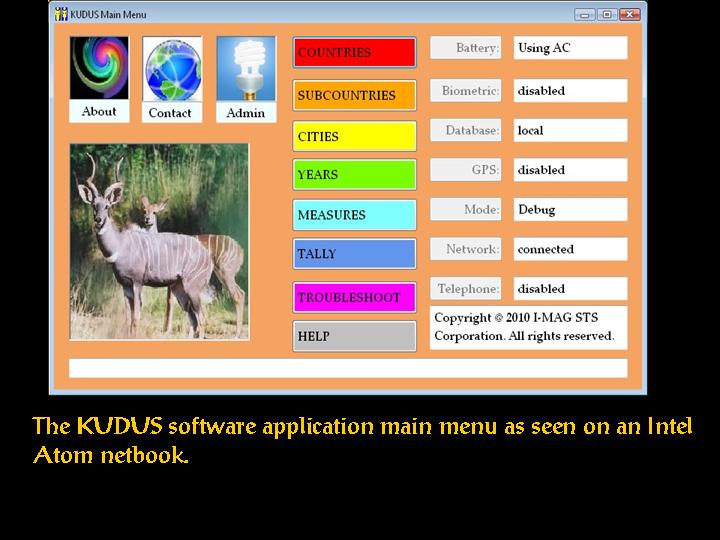Select the Database field showing local
Image resolution: width=720 pixels, height=540 pixels.
[570, 131]
